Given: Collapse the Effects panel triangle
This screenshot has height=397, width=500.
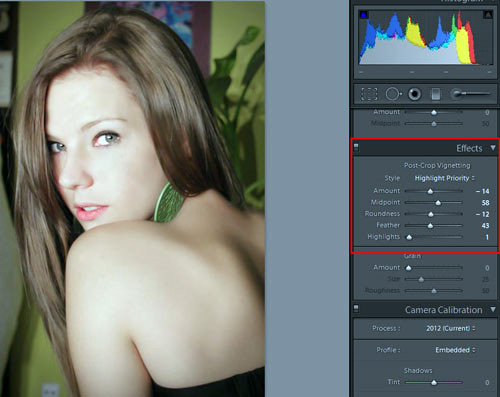Looking at the screenshot, I should (x=493, y=147).
